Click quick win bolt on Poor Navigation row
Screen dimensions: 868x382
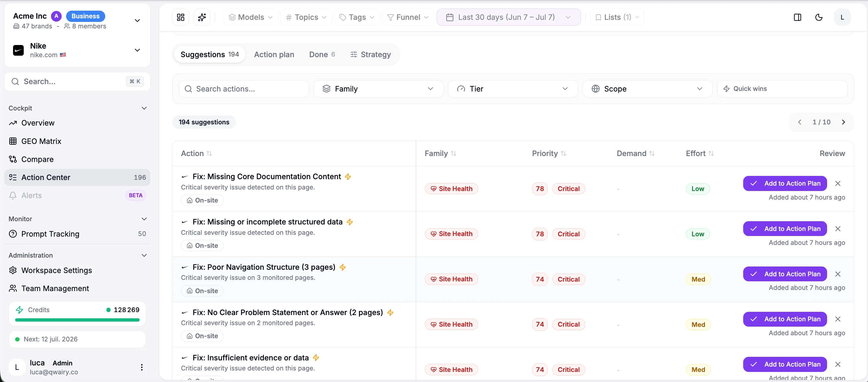(342, 267)
